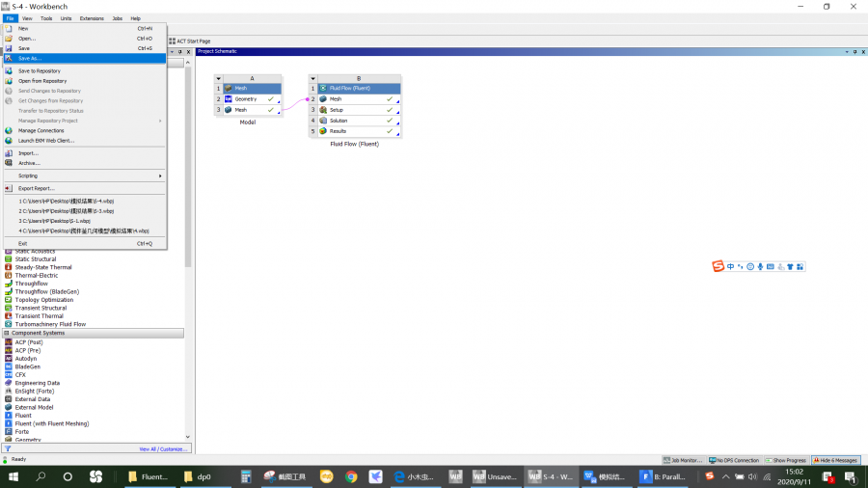Click ACP (Post) component
This screenshot has height=488, width=868.
(29, 342)
